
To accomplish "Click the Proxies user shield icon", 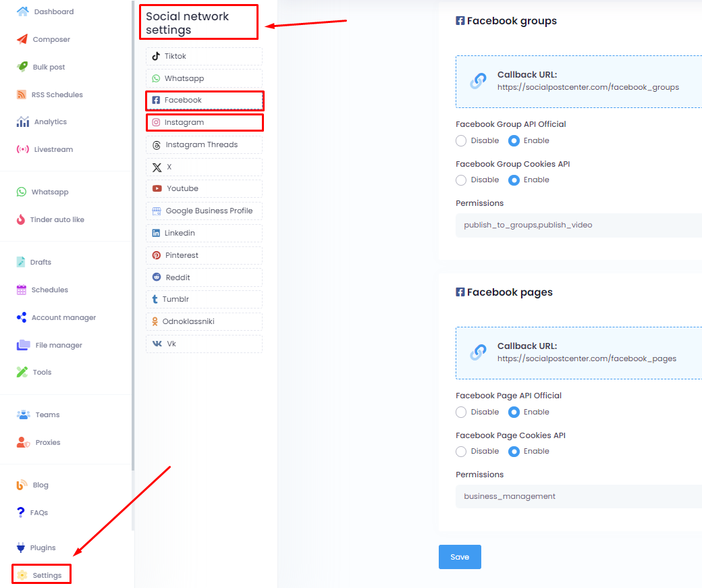I will [x=23, y=442].
